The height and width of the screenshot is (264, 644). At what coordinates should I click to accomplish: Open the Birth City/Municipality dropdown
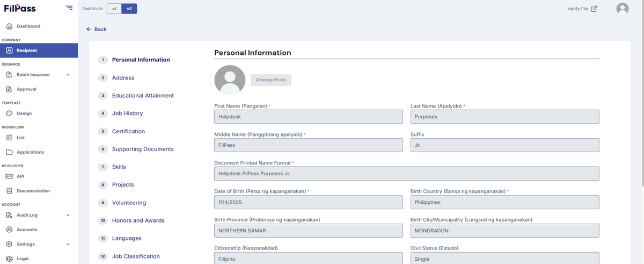505,231
